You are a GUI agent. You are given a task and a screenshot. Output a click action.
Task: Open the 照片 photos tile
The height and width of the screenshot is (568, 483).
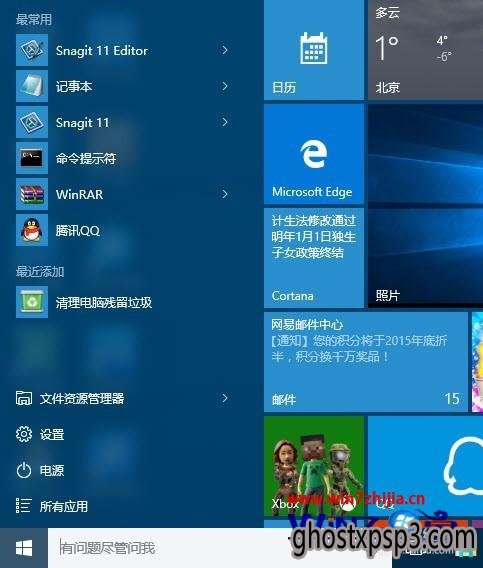click(x=425, y=206)
